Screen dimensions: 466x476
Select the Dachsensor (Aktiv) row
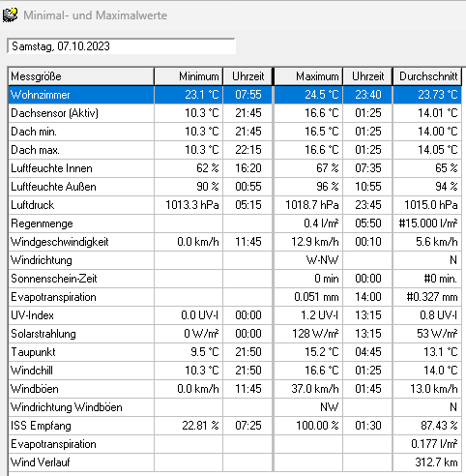click(x=235, y=113)
